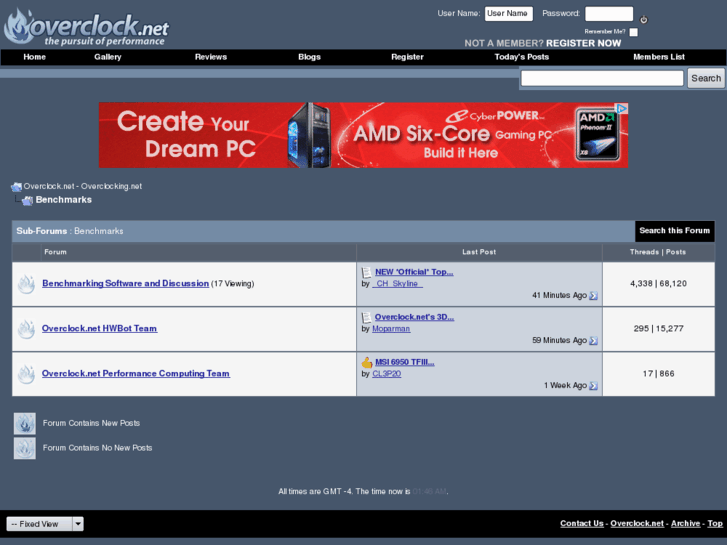Screen dimensions: 727x545
Task: Open the Reviews menu item
Action: click(x=211, y=57)
